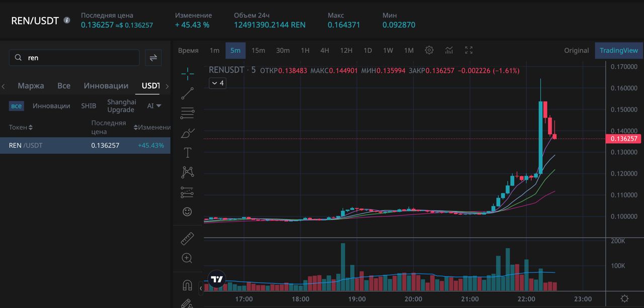The height and width of the screenshot is (308, 644).
Task: Open chart settings gear icon
Action: 429,50
